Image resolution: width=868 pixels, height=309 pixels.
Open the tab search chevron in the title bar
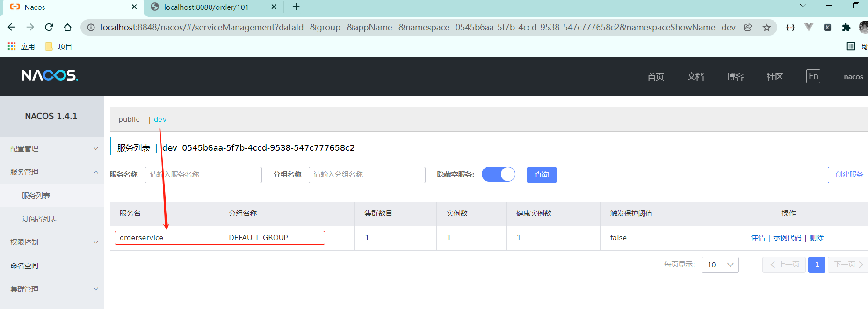tap(803, 6)
